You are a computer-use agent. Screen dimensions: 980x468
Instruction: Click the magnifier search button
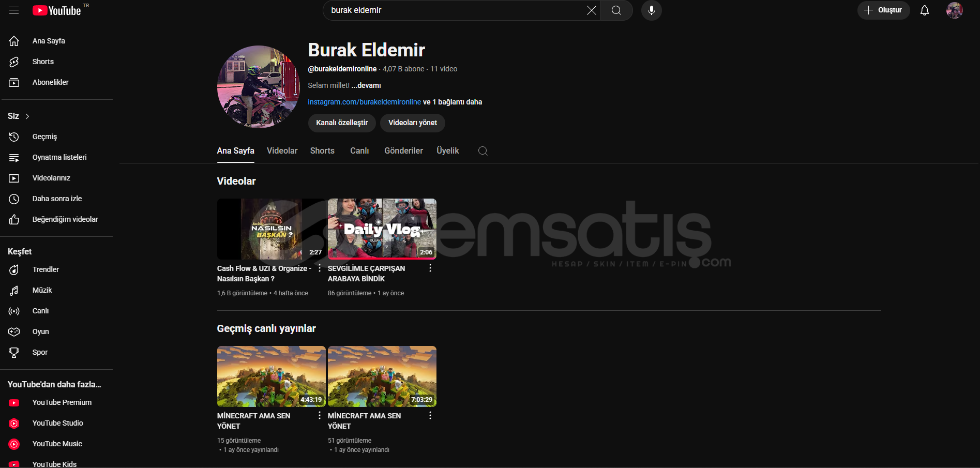tap(616, 10)
